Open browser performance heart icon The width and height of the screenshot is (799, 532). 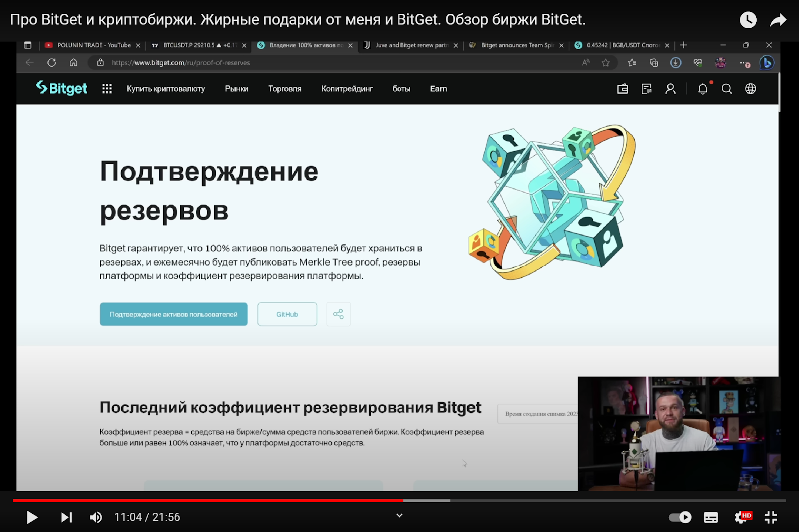tap(698, 63)
